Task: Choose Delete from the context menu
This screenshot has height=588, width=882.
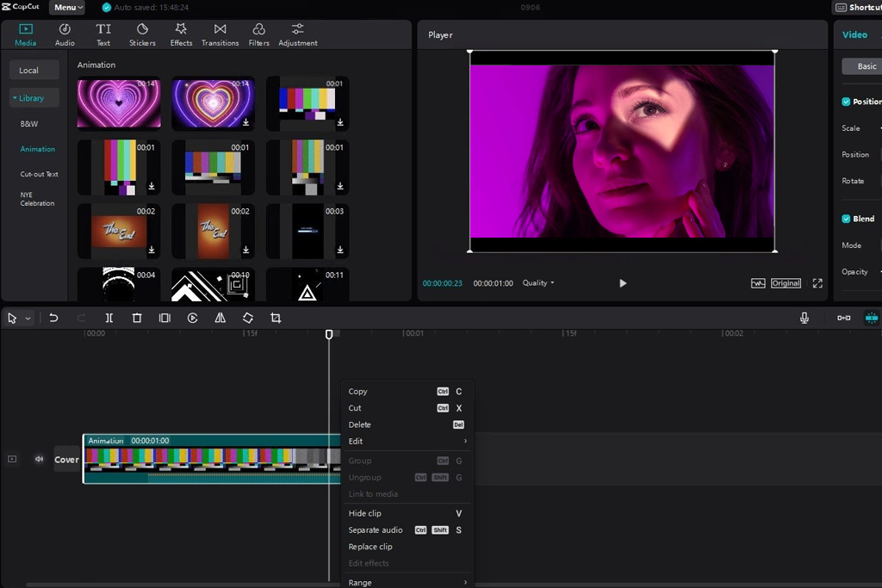Action: pyautogui.click(x=407, y=424)
